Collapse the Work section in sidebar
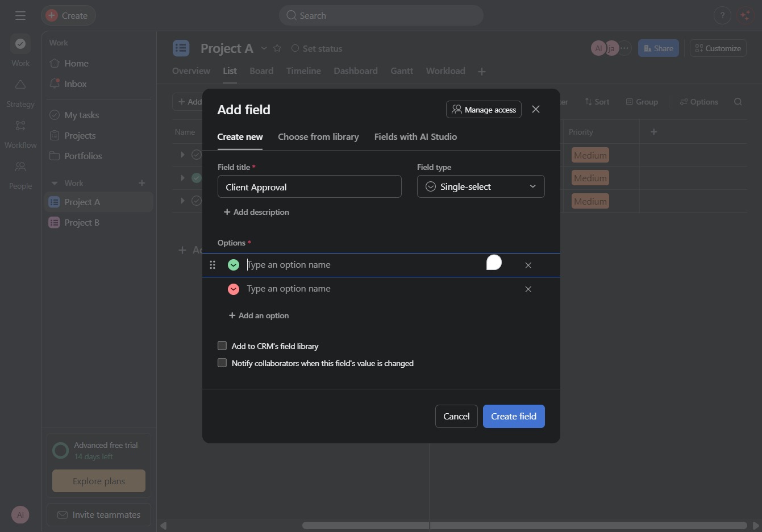 (55, 183)
